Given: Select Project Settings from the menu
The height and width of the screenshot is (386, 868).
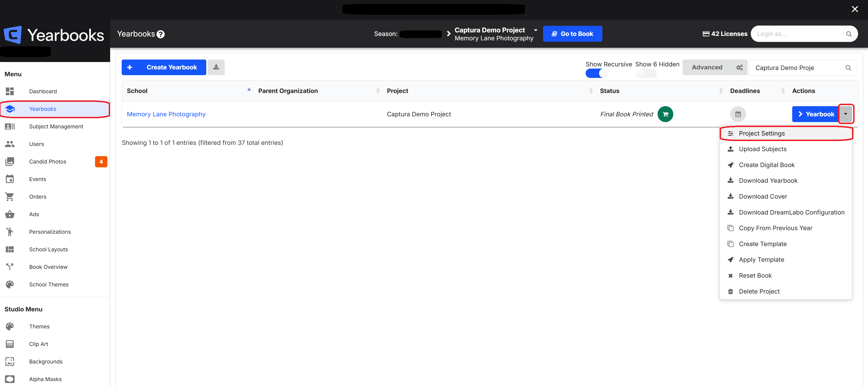Looking at the screenshot, I should click(786, 133).
